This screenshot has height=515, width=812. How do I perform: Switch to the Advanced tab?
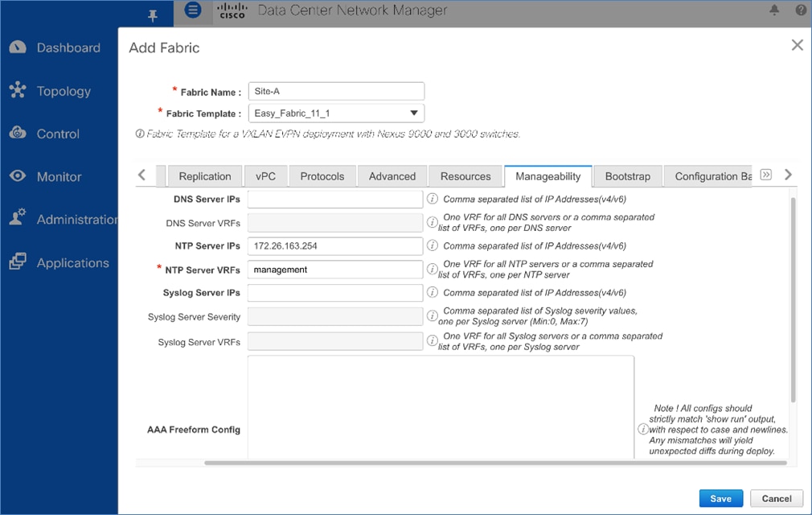tap(392, 176)
